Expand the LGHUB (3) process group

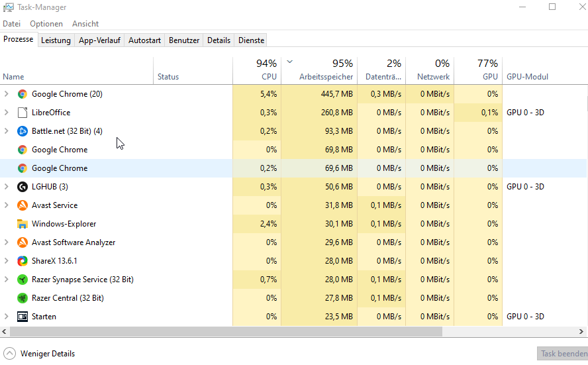click(7, 187)
